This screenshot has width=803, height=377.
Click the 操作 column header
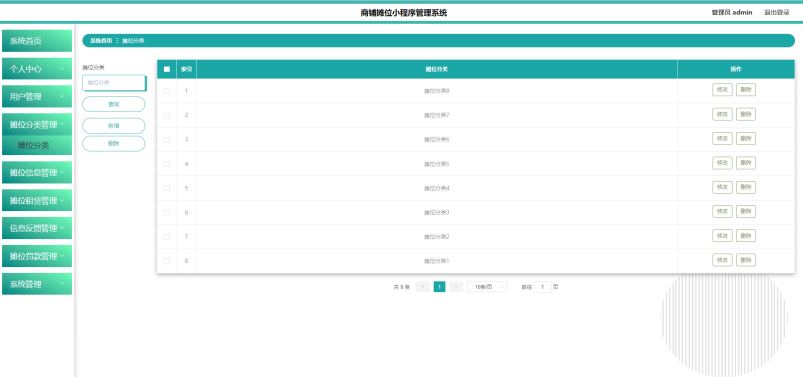(x=736, y=69)
